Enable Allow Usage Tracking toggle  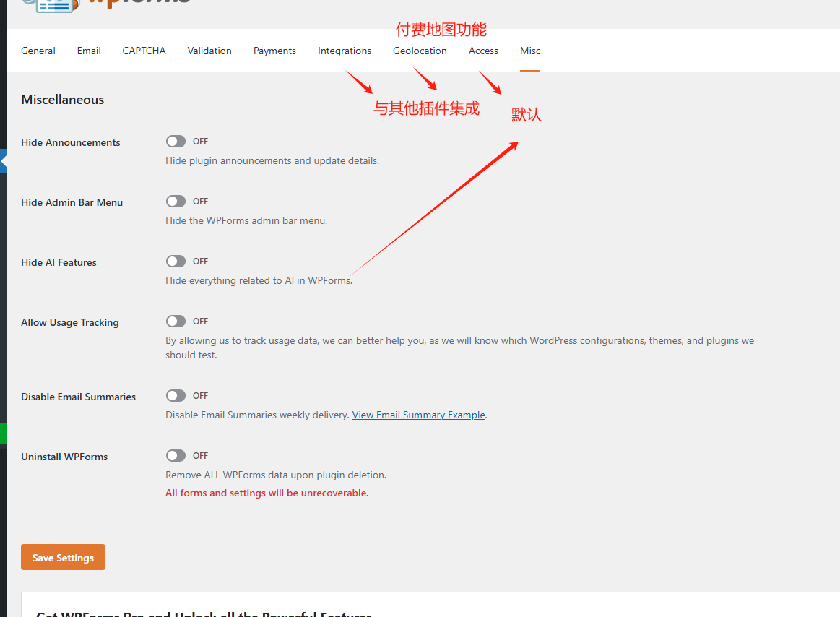[x=176, y=322]
